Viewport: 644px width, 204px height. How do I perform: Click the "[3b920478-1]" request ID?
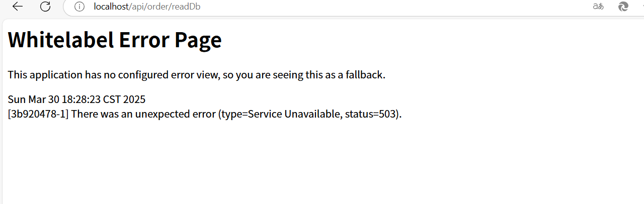(38, 114)
